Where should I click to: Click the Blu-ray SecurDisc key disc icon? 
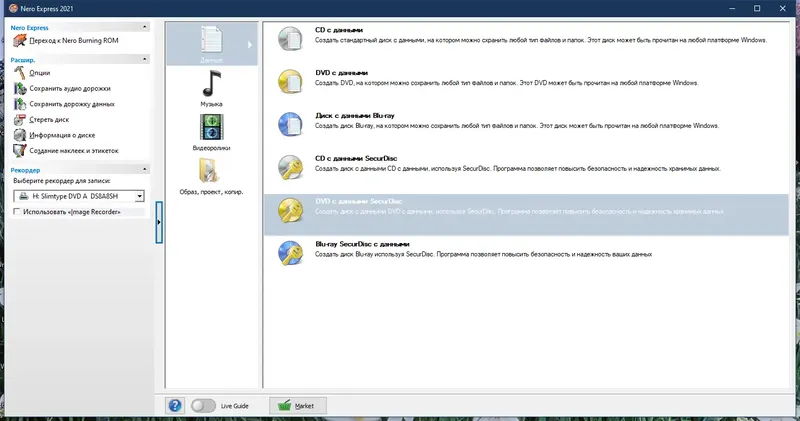tap(290, 253)
